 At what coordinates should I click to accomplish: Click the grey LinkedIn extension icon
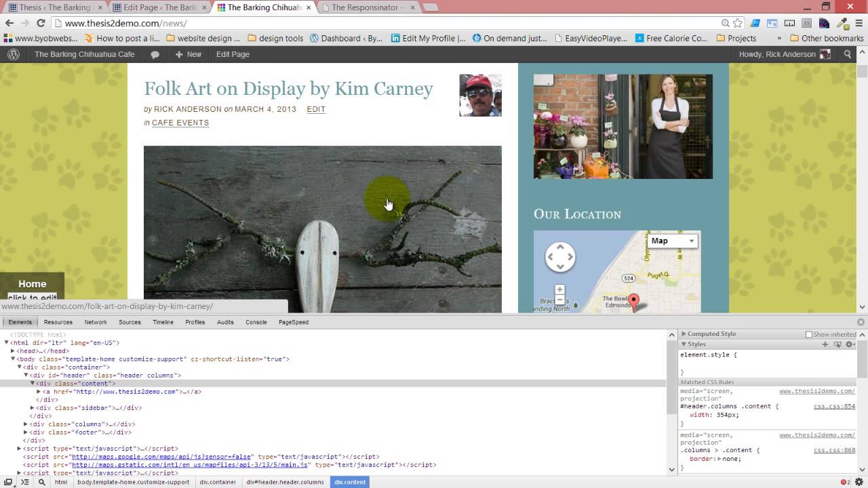pyautogui.click(x=808, y=23)
